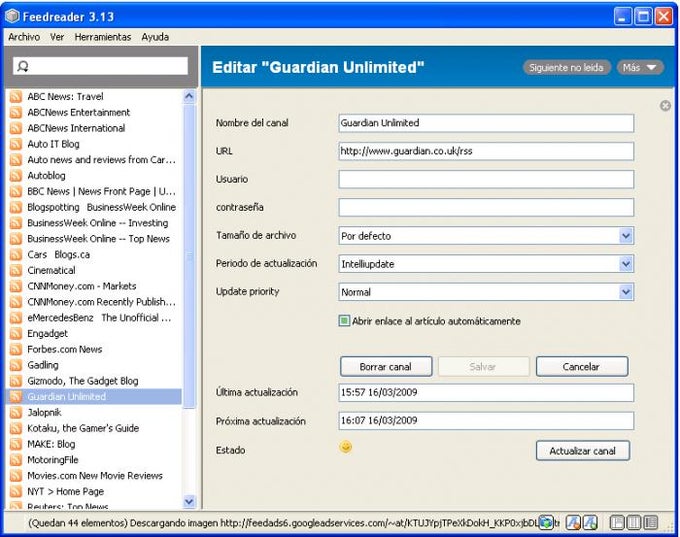Screen dimensions: 680x537
Task: Click the feed list scrollbar thumb
Action: (x=189, y=255)
